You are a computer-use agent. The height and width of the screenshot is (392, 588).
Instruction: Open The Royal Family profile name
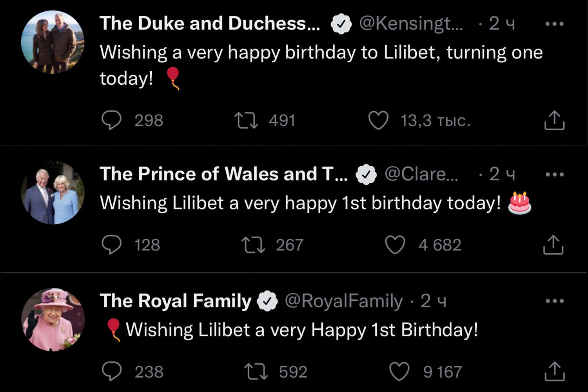pyautogui.click(x=175, y=301)
